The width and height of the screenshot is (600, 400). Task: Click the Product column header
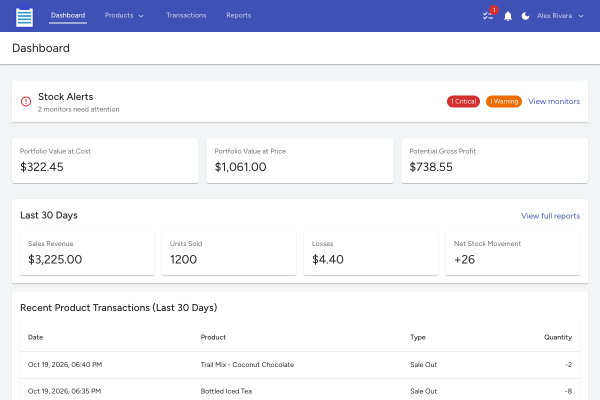[213, 337]
